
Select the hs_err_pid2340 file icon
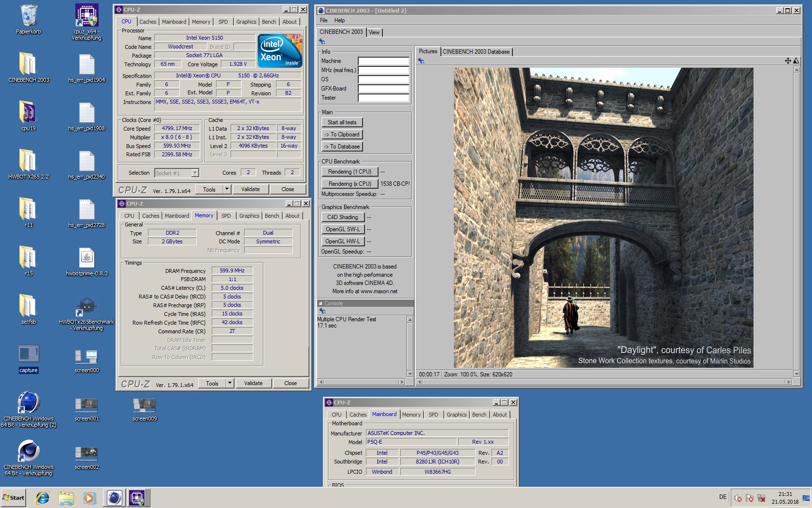click(87, 164)
